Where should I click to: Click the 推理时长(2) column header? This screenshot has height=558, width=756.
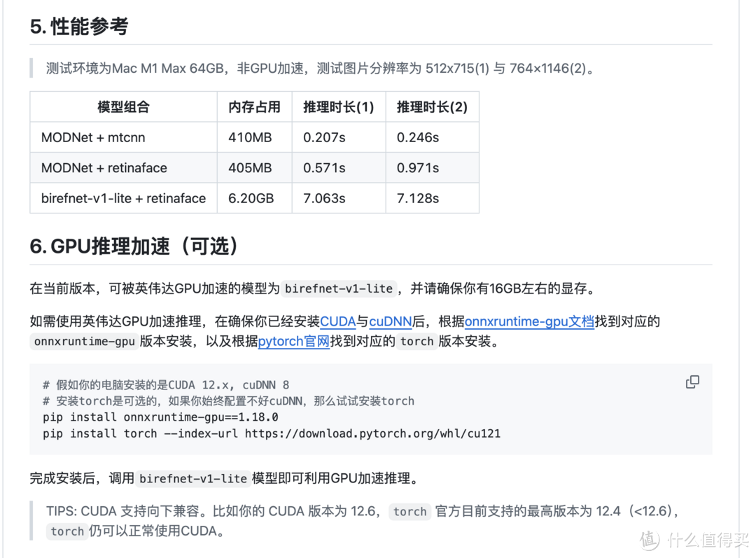tap(432, 106)
